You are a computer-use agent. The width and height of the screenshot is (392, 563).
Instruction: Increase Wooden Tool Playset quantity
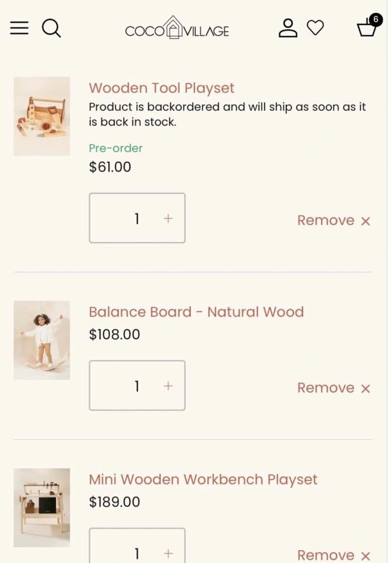point(168,218)
